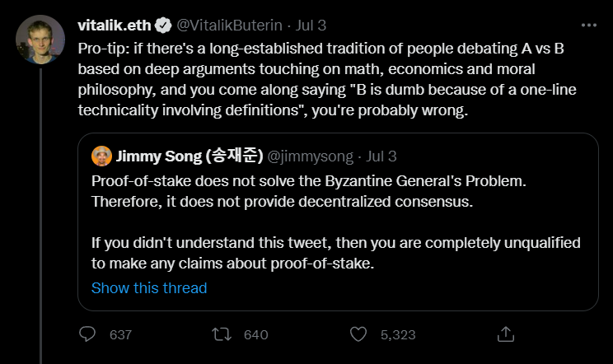The width and height of the screenshot is (613, 364).
Task: Click Jimmy Song's small avatar
Action: 101,156
